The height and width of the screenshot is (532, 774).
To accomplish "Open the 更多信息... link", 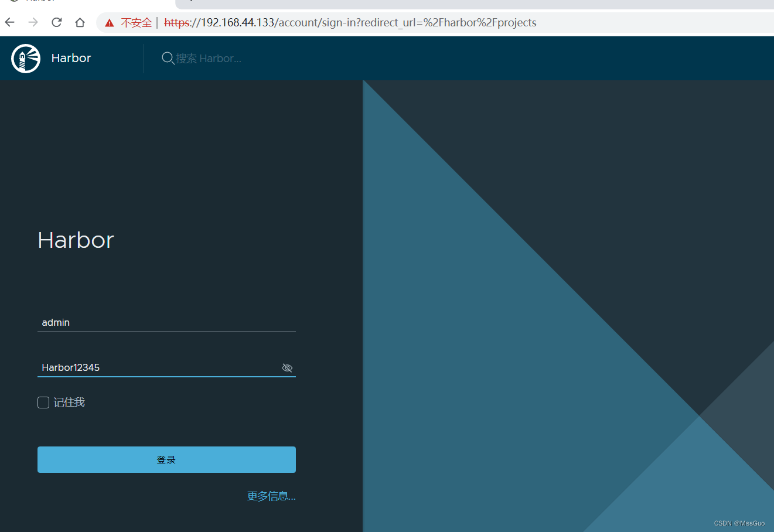I will click(x=271, y=496).
